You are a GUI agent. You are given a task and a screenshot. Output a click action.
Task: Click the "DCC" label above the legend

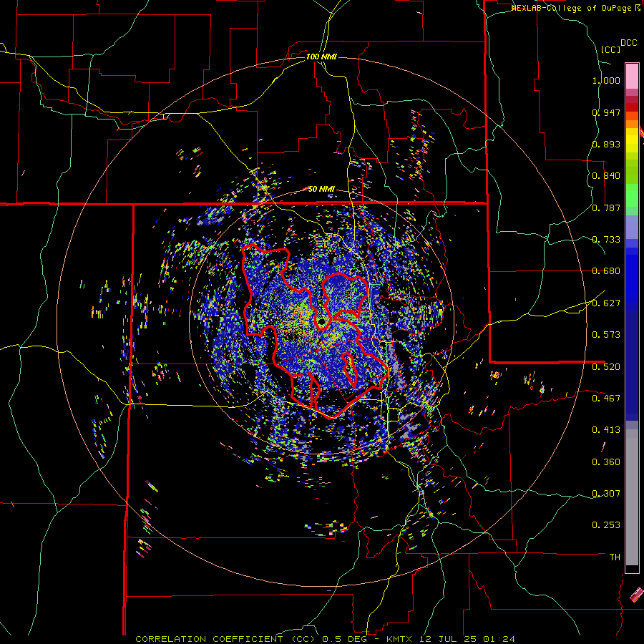tap(629, 43)
